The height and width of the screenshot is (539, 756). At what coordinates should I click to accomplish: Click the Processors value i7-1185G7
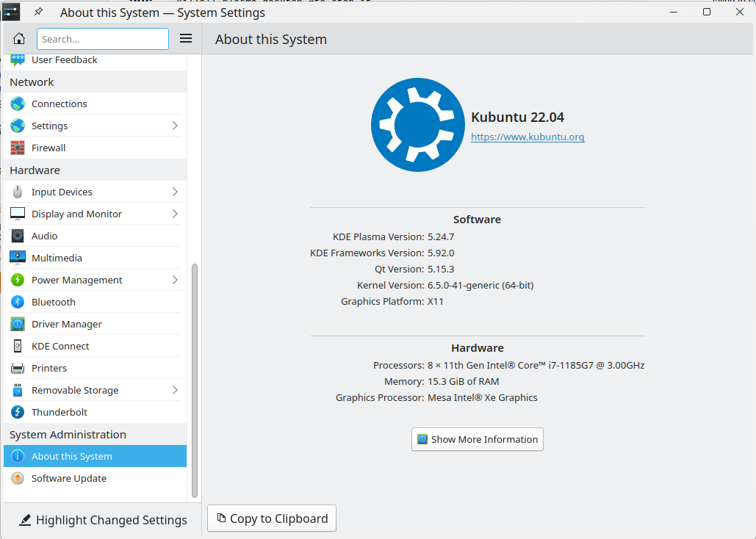pos(536,366)
